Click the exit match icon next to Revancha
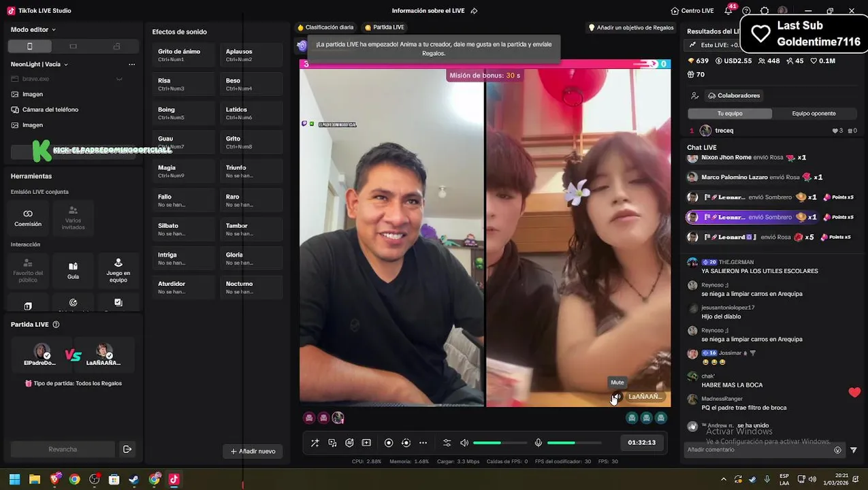This screenshot has height=490, width=868. 127,449
